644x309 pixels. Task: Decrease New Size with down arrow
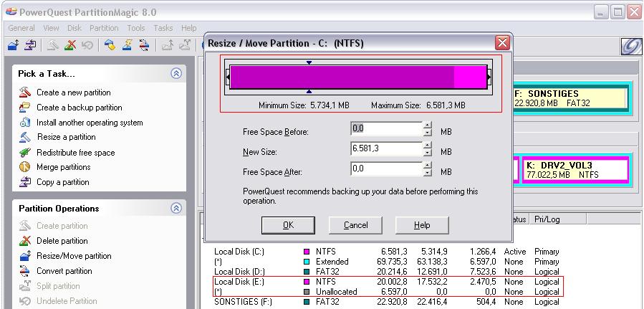(x=428, y=152)
